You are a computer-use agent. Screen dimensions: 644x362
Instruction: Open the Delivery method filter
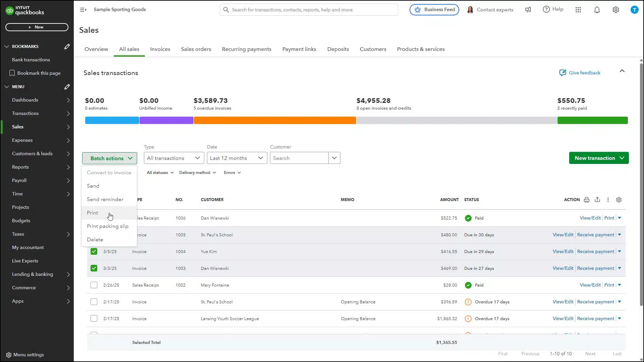(x=198, y=173)
